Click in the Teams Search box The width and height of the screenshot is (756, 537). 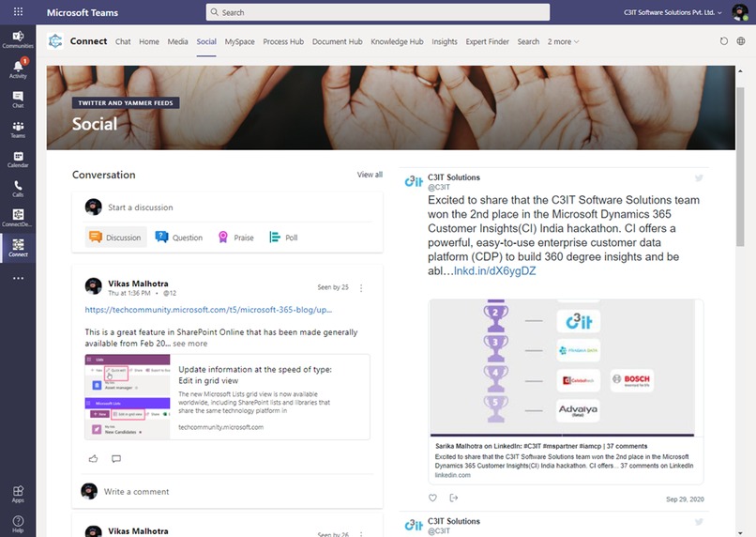click(x=378, y=12)
